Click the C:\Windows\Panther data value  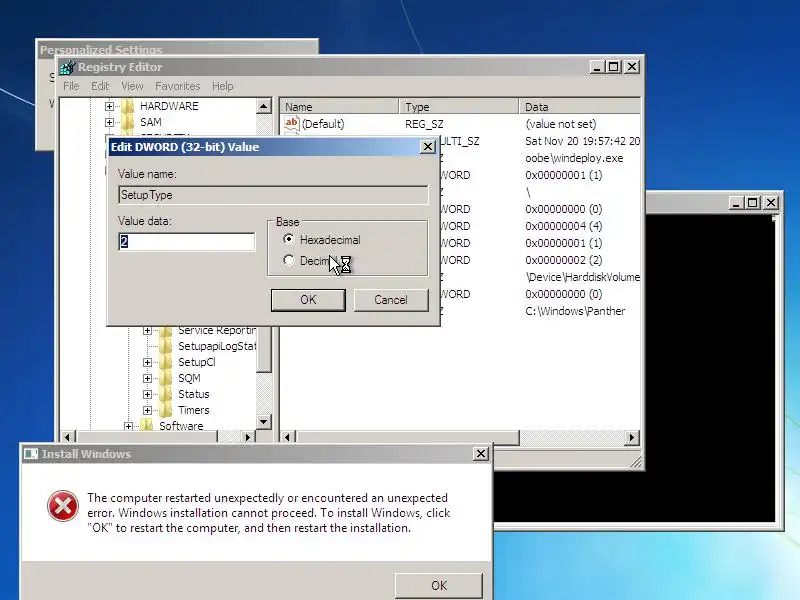pos(575,311)
